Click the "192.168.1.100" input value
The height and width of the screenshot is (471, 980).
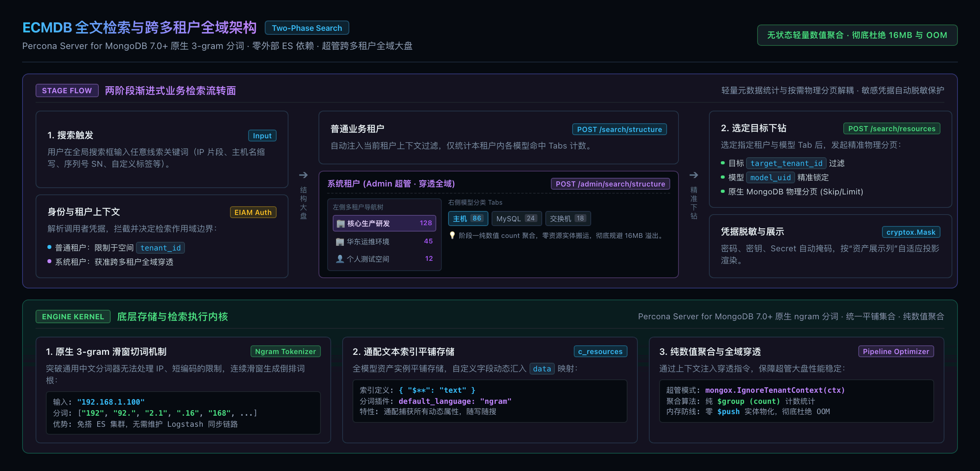click(x=111, y=402)
